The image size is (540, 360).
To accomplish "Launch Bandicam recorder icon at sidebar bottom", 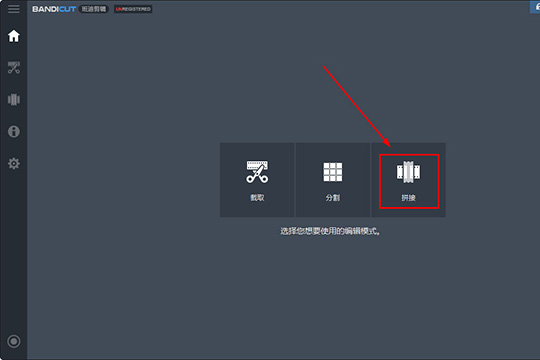I will [x=14, y=341].
